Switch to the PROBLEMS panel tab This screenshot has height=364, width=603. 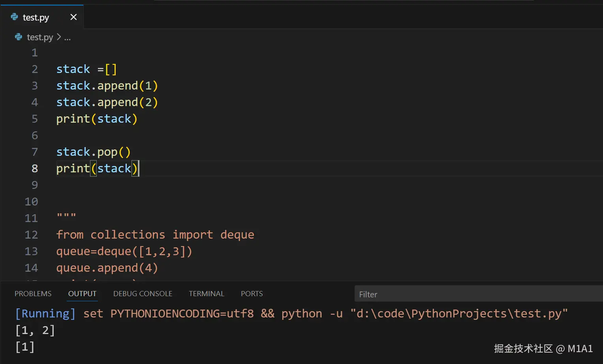pos(33,294)
